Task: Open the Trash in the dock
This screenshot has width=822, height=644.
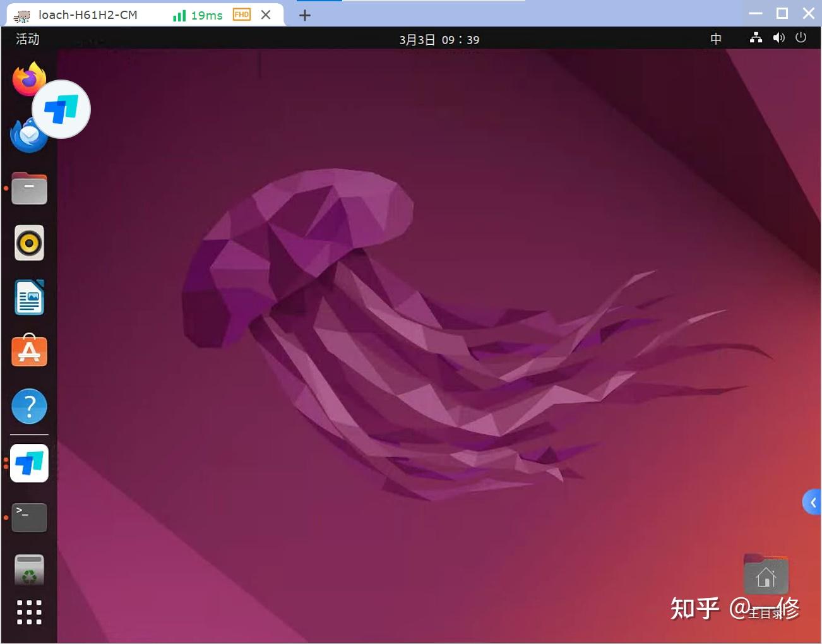Action: click(x=29, y=569)
